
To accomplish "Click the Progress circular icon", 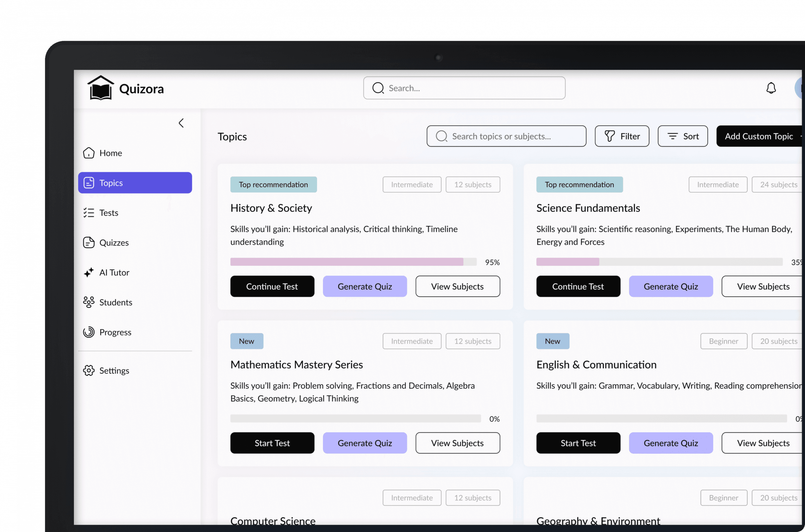I will 89,332.
